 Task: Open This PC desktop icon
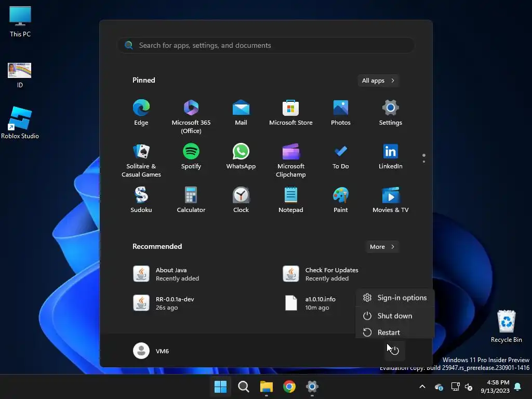coord(20,22)
